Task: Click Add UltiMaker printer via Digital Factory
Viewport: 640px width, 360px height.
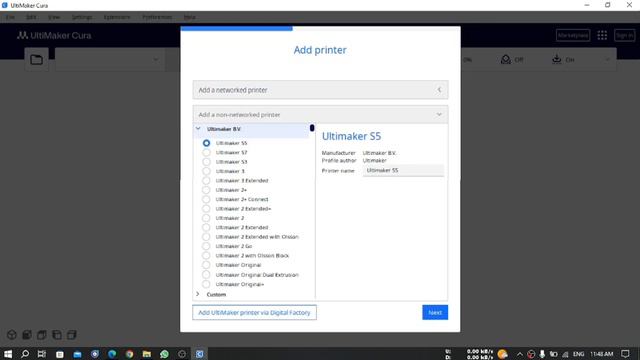Action: point(254,313)
